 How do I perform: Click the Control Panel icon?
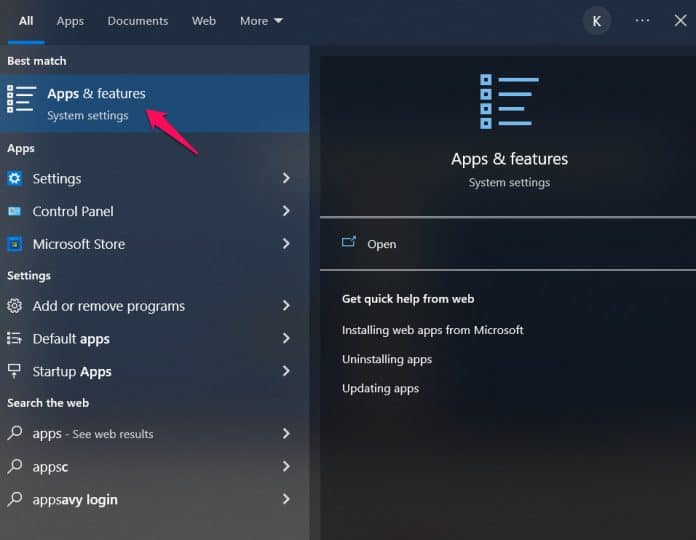point(15,212)
